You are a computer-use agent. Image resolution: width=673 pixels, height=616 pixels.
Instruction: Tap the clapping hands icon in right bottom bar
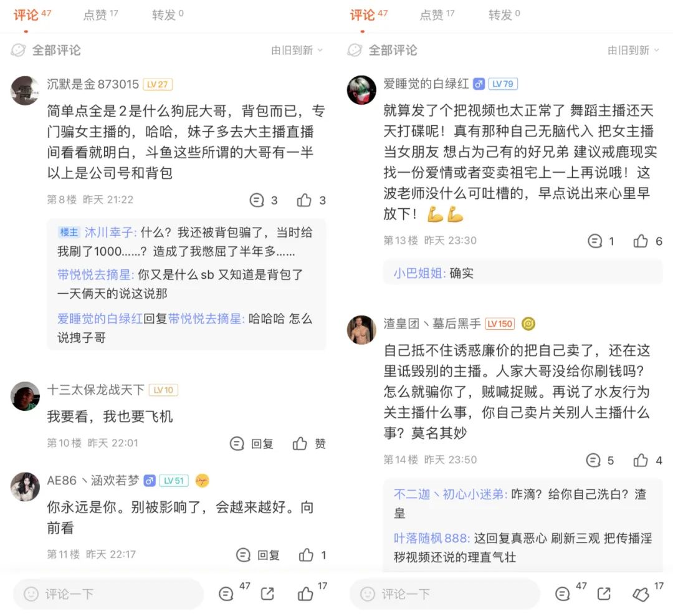(x=641, y=594)
